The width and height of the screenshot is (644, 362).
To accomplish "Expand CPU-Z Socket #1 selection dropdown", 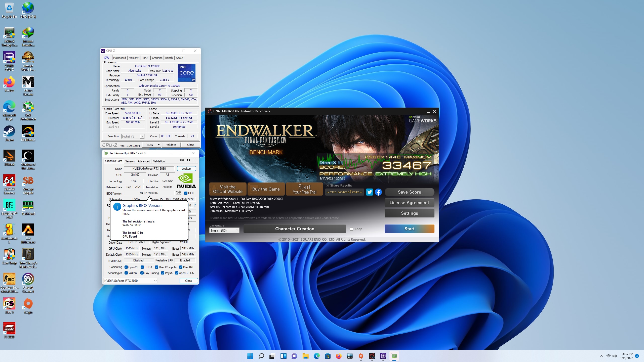I will (133, 136).
